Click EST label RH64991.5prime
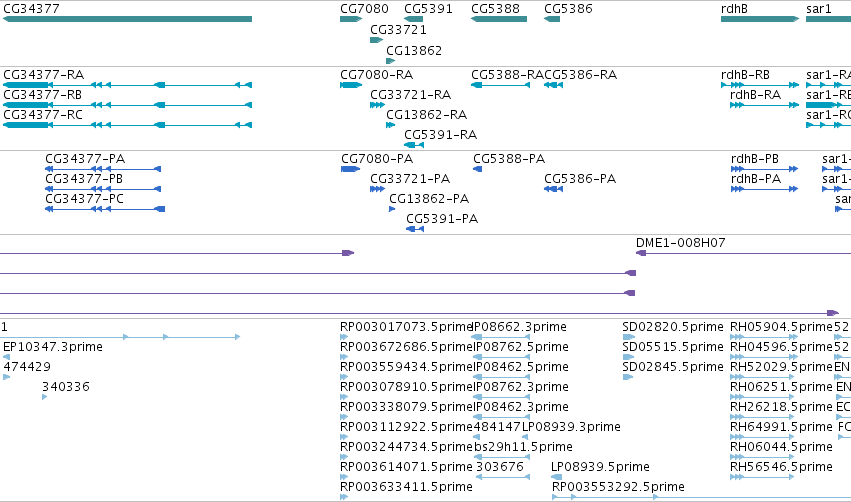The width and height of the screenshot is (851, 502). [x=781, y=427]
